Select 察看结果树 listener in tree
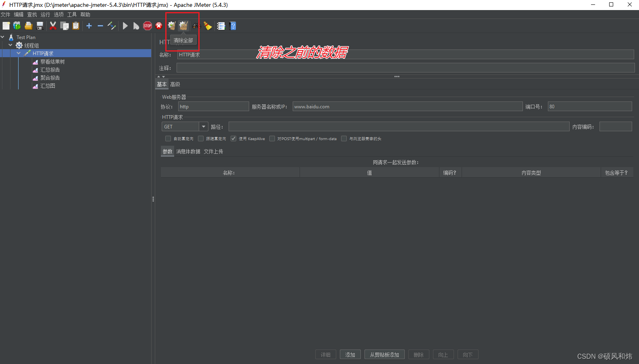The height and width of the screenshot is (364, 639). coord(52,62)
